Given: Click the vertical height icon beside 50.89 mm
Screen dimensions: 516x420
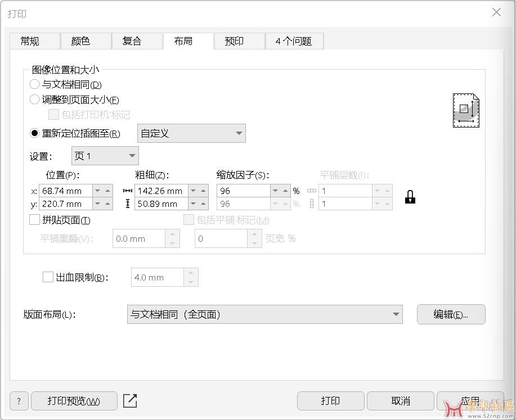Looking at the screenshot, I should (x=128, y=204).
